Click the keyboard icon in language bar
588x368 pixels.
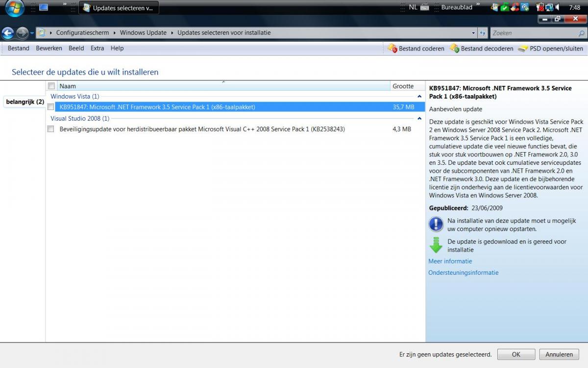click(424, 7)
